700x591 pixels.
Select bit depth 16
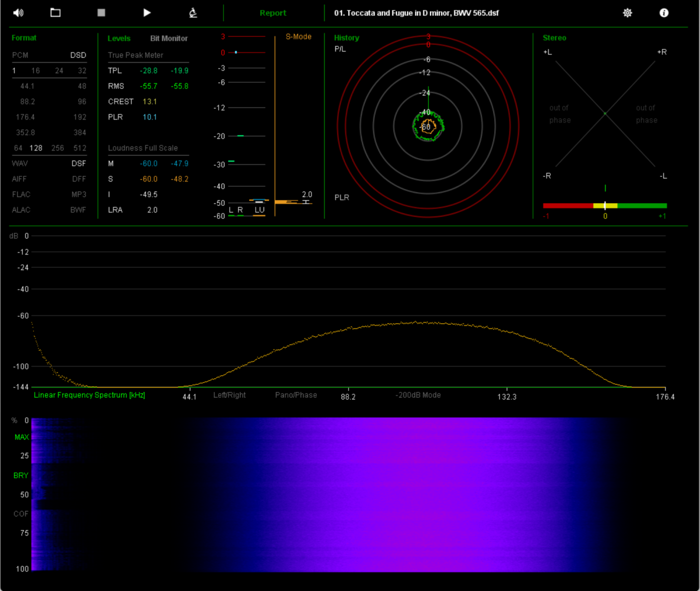point(36,71)
